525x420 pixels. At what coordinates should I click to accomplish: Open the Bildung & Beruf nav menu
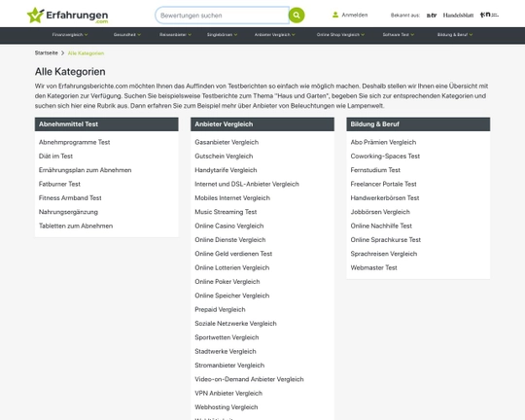tap(455, 34)
